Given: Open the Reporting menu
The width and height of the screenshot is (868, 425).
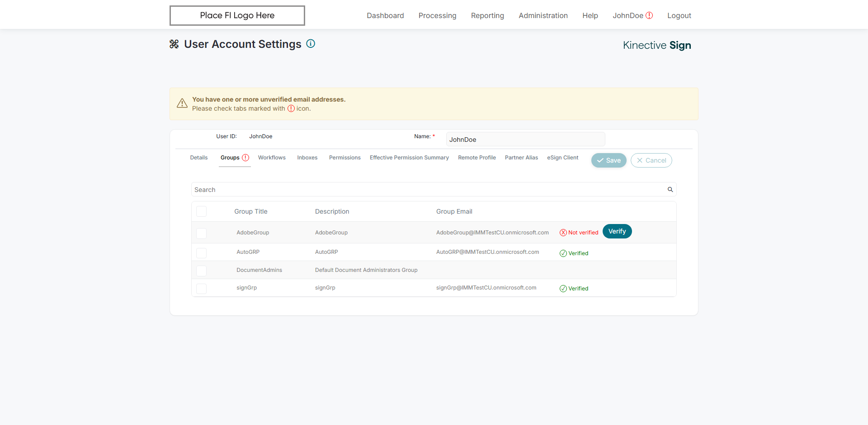Looking at the screenshot, I should (x=487, y=15).
